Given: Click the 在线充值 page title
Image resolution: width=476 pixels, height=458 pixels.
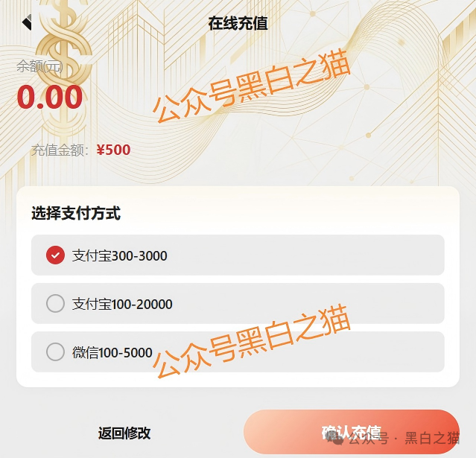Looking at the screenshot, I should (x=238, y=23).
